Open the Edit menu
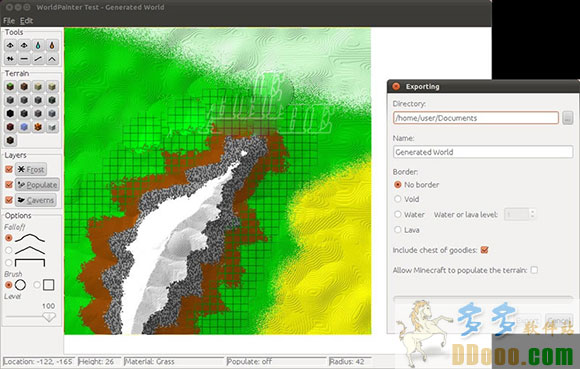Screen dimensions: 580x369 pyautogui.click(x=26, y=21)
